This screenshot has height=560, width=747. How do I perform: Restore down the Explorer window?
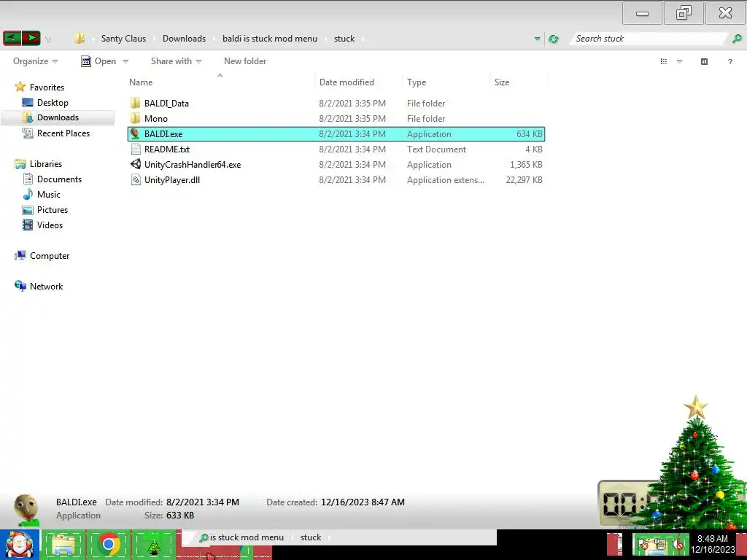click(x=684, y=13)
